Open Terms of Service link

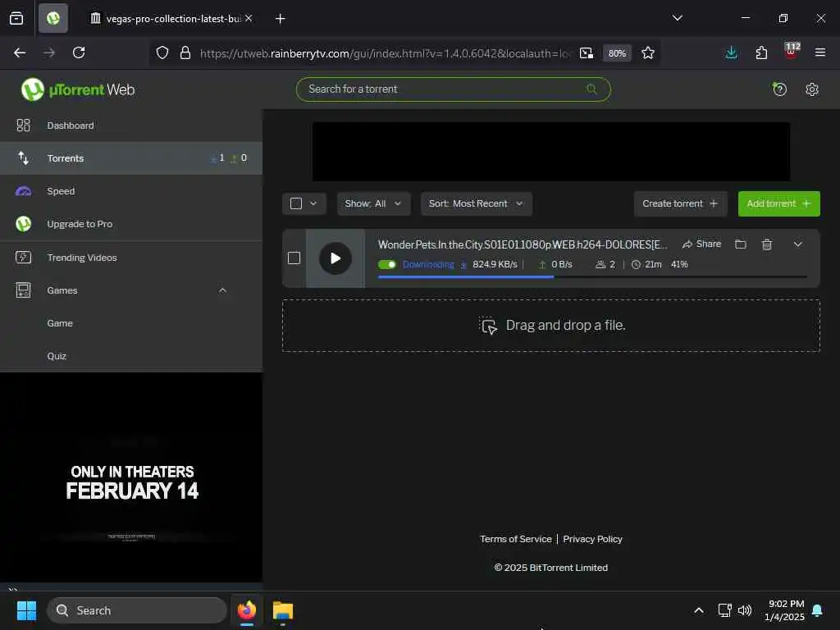(x=515, y=539)
